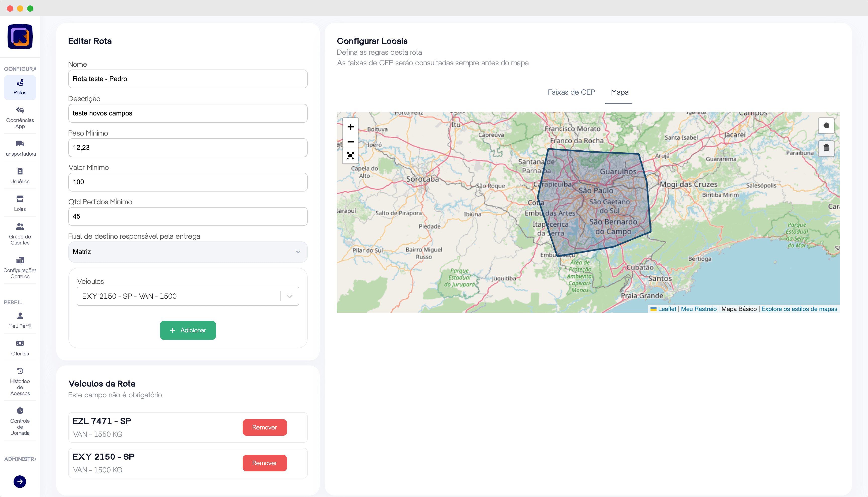Go to Controle de Jornada
This screenshot has width=868, height=497.
click(20, 421)
